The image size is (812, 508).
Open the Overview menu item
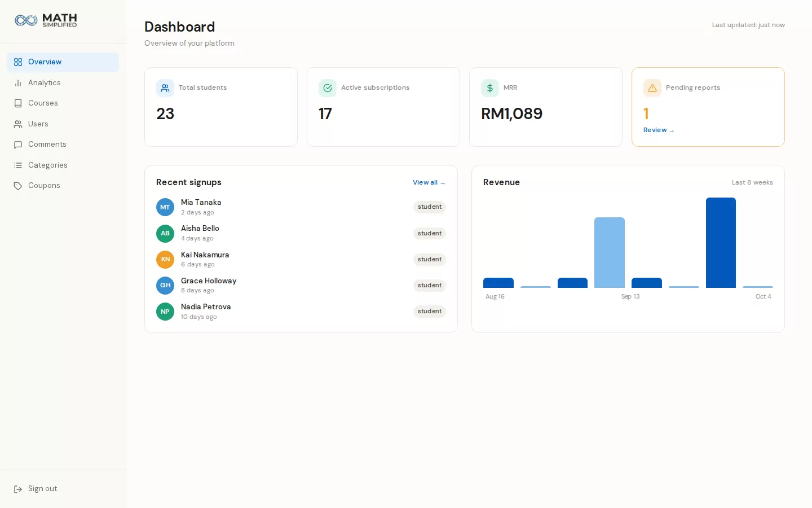(63, 62)
